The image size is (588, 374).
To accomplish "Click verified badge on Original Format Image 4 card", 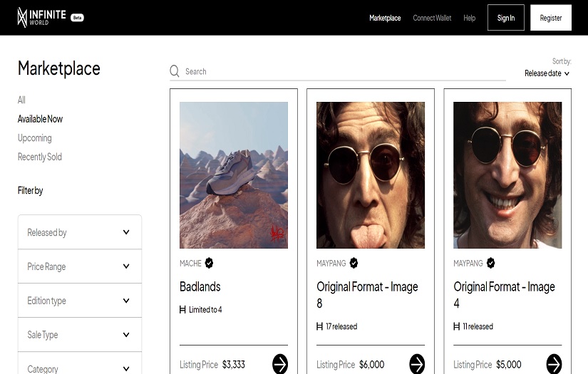I will 490,263.
